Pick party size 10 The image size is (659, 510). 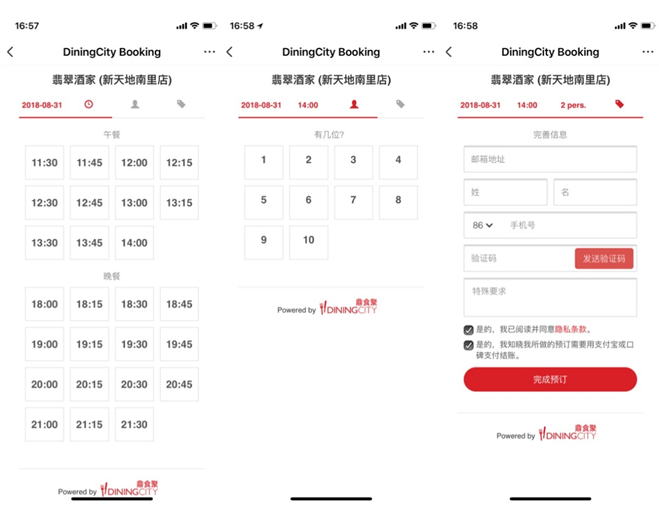click(308, 243)
